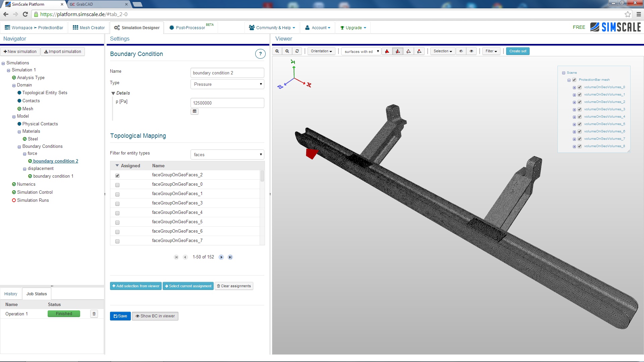Go to first page of face list

pos(176,257)
